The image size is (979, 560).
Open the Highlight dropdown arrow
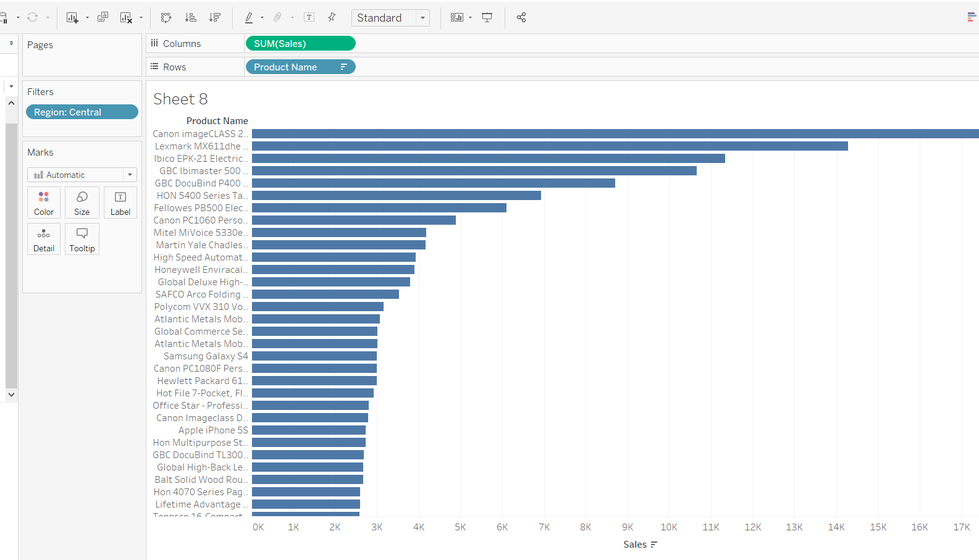[262, 18]
